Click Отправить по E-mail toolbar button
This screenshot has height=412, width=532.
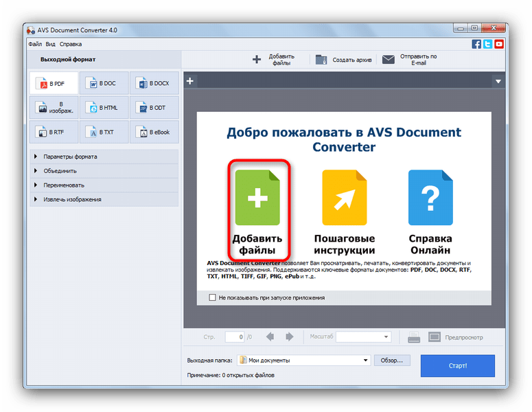click(410, 60)
